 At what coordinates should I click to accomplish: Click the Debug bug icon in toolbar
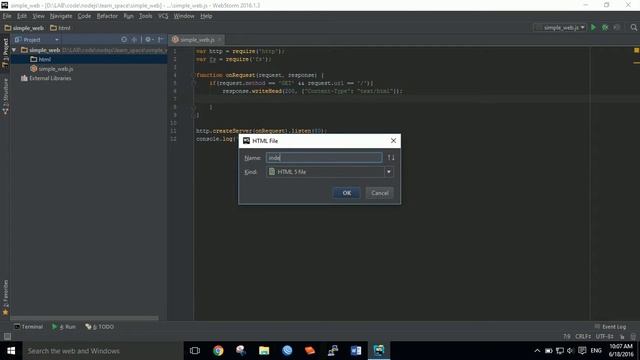605,27
